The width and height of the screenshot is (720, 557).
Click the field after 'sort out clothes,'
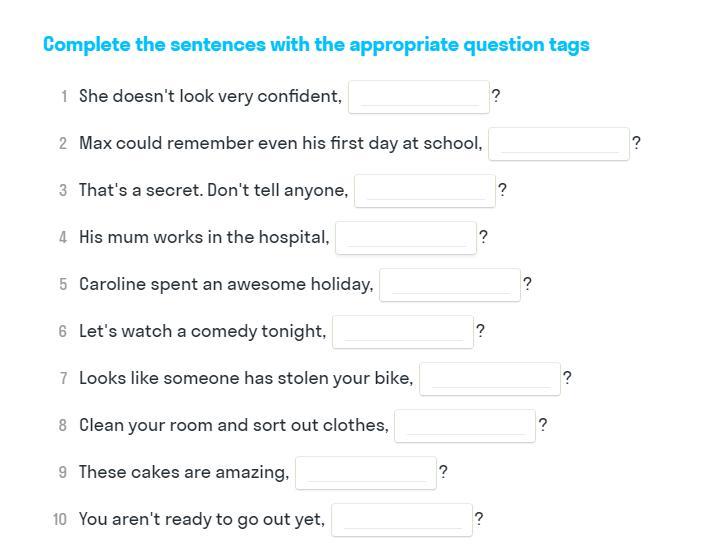tap(465, 426)
